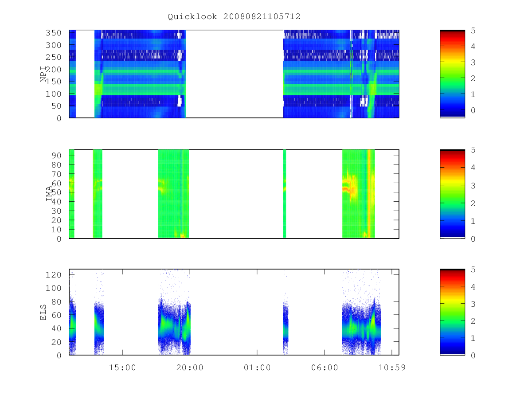
Task: Click inside the IMA spectrogram plot
Action: (234, 194)
